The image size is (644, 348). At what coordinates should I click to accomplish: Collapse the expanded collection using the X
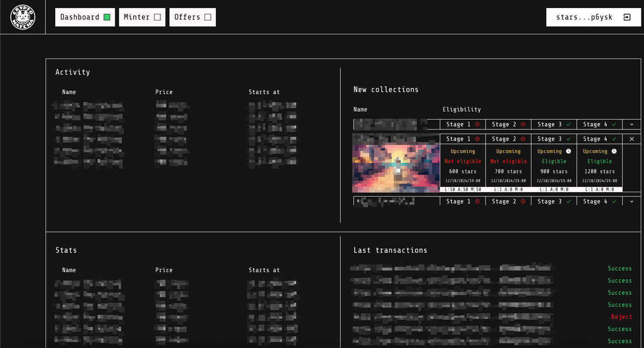point(632,139)
